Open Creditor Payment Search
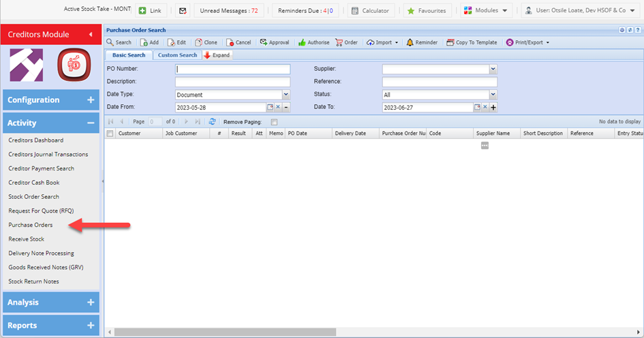This screenshot has width=644, height=338. tap(41, 168)
